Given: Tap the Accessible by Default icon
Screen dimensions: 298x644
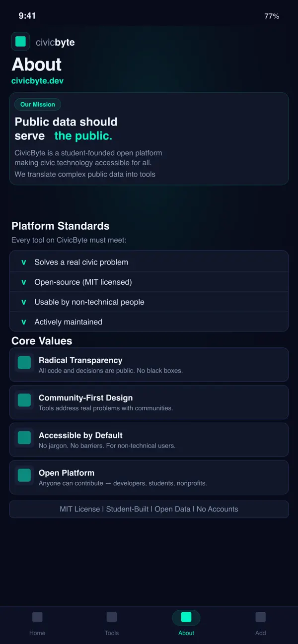Looking at the screenshot, I should pyautogui.click(x=24, y=438).
